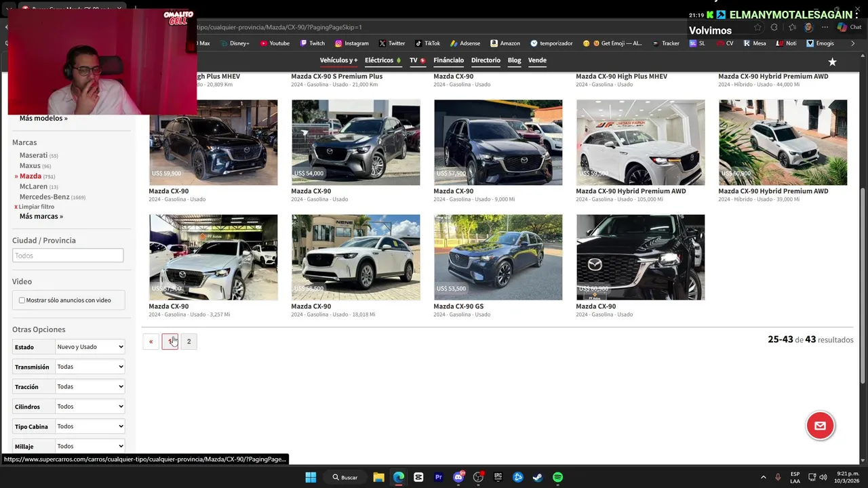
Task: Open the Eléctricos menu item
Action: click(x=383, y=60)
